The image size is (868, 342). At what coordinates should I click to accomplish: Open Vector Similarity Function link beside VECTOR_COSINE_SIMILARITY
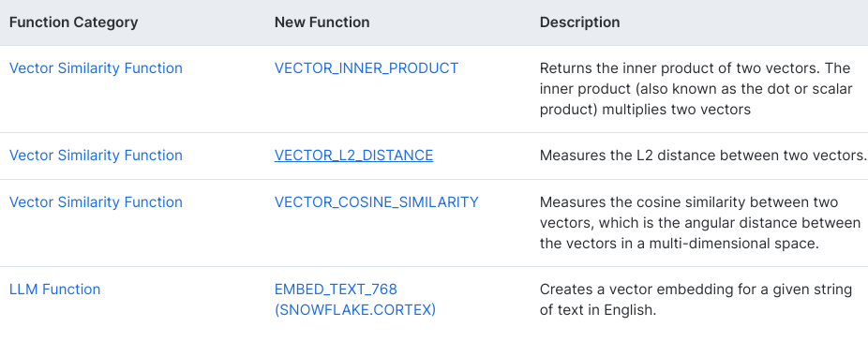pyautogui.click(x=96, y=202)
